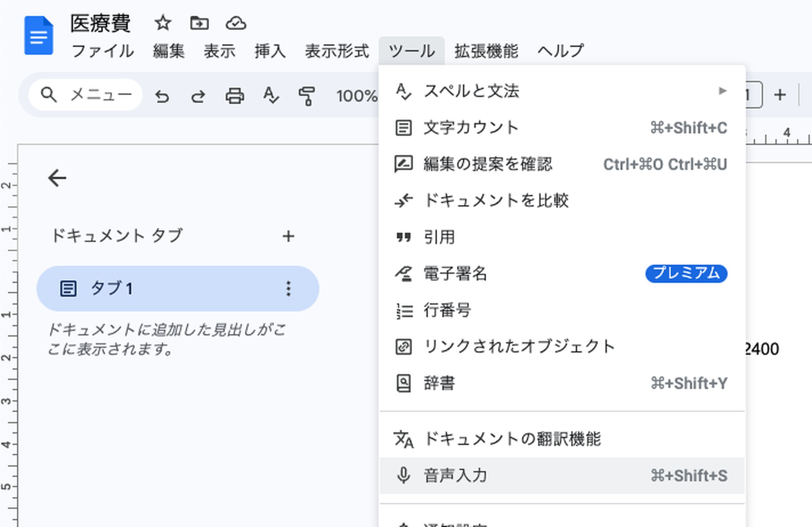Image resolution: width=812 pixels, height=527 pixels.
Task: Select the paint format roller icon
Action: (x=307, y=96)
